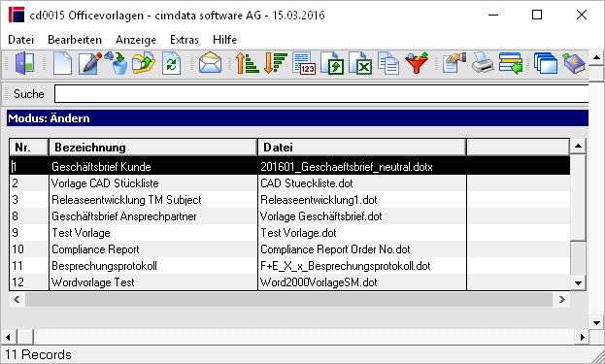Click file Releaseentwicklung1.dot cell
The image size is (605, 364).
click(362, 200)
